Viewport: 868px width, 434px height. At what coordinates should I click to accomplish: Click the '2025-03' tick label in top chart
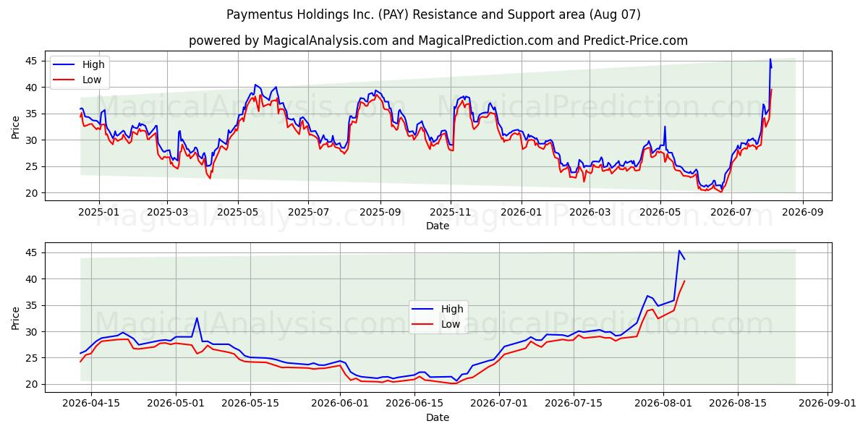(167, 212)
